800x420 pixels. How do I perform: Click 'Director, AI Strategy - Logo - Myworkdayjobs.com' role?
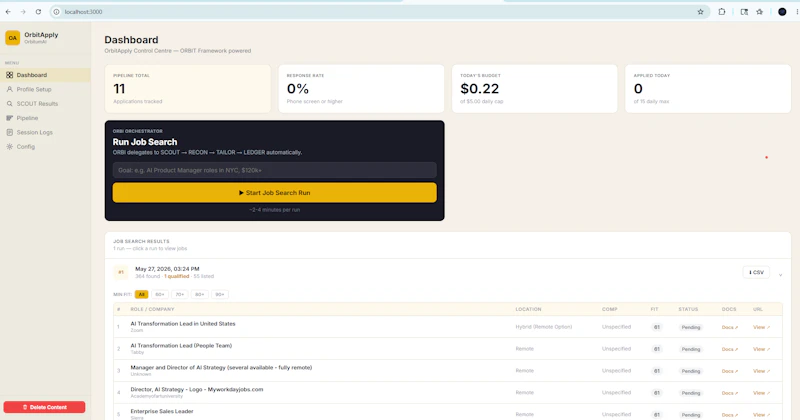coord(196,389)
